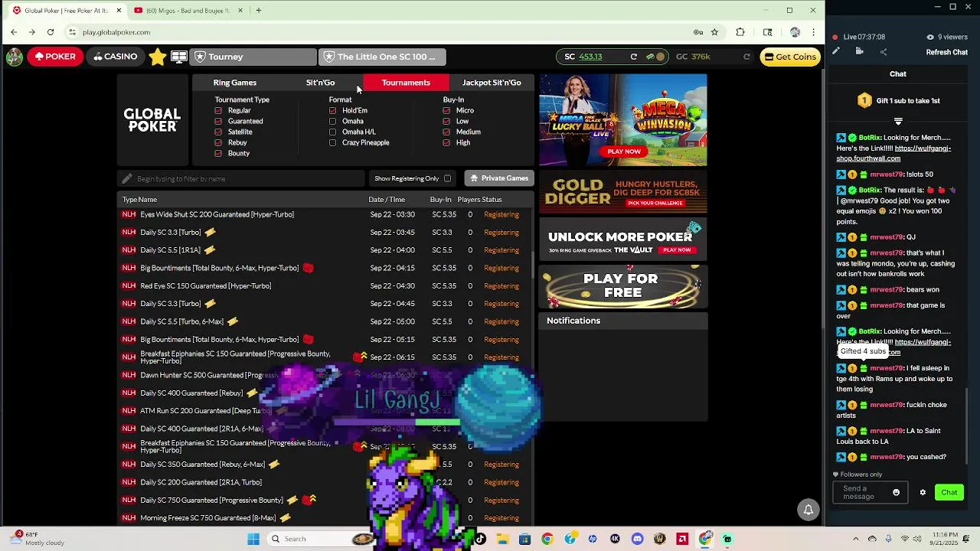Screen dimensions: 980x551
Task: Select Daily SC 200 Guaranteed [2R1A, Turbo]
Action: (324, 482)
